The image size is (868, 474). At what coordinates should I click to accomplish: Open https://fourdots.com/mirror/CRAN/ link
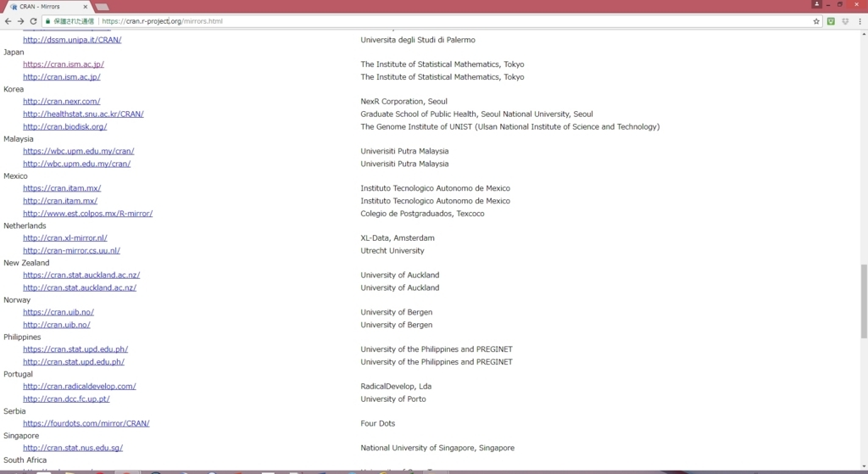[x=86, y=424]
